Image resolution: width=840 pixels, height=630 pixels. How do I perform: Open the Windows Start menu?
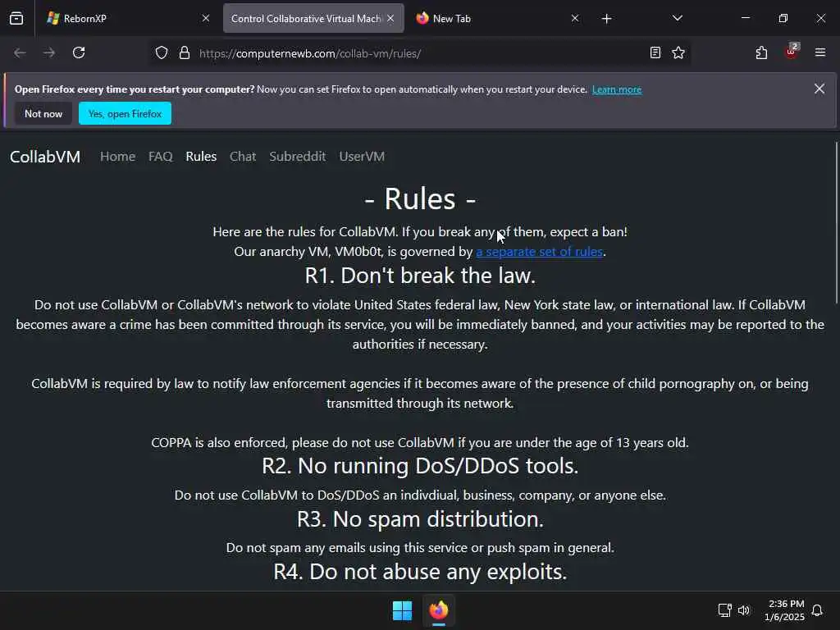pyautogui.click(x=402, y=610)
